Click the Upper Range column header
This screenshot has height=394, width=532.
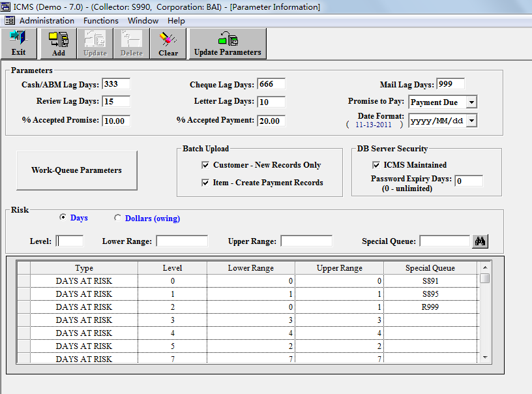[339, 268]
